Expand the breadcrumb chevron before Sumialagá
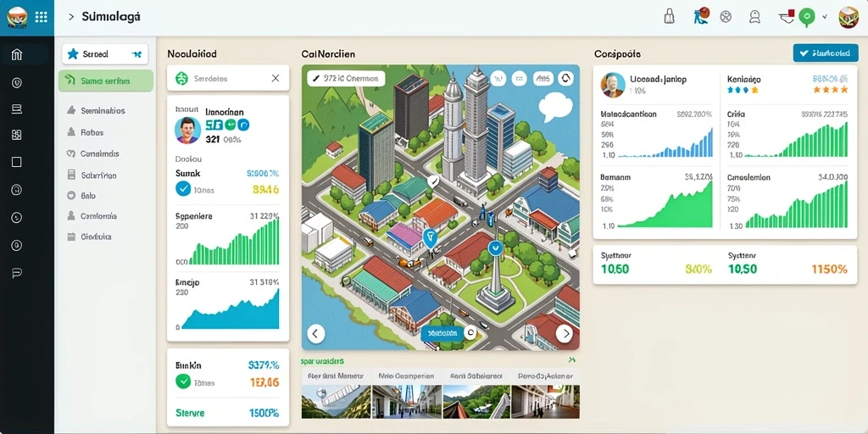868x434 pixels. (71, 17)
